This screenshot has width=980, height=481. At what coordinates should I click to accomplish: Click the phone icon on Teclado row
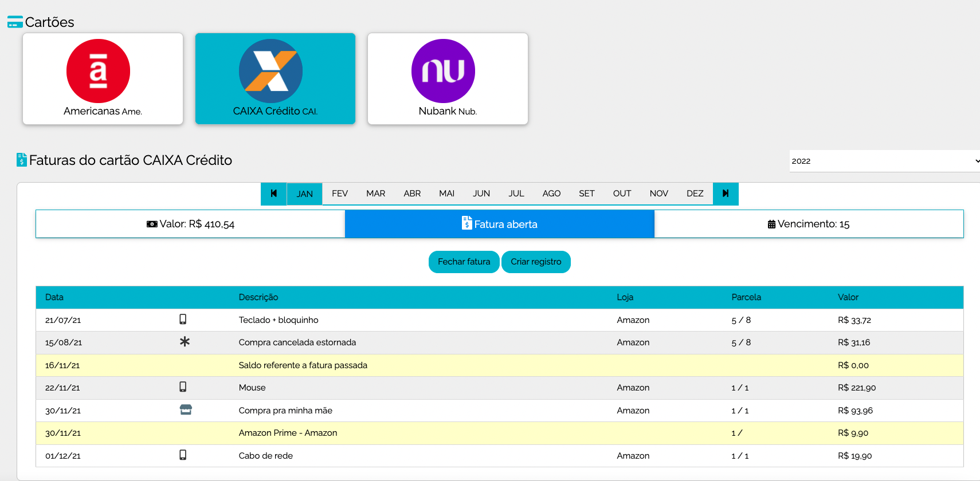pyautogui.click(x=183, y=320)
